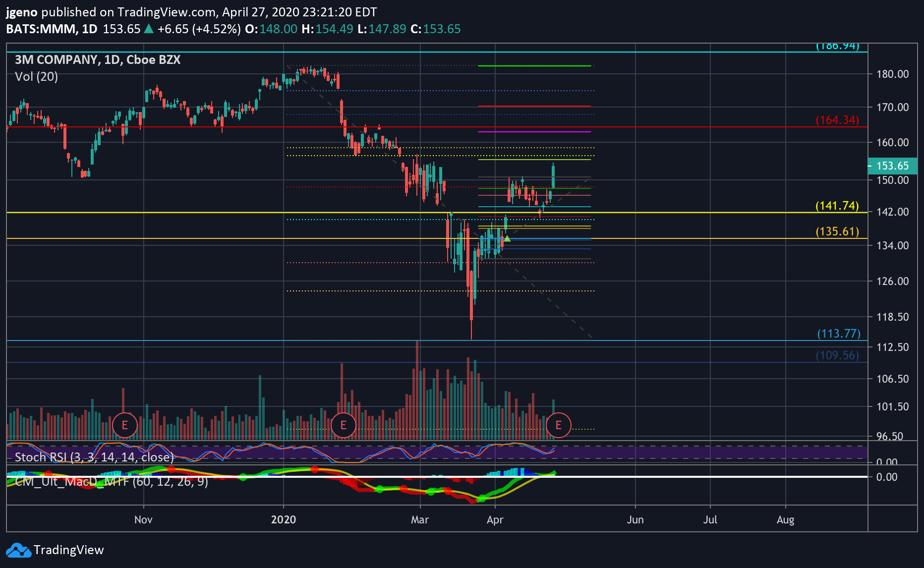Click the TradingView cloud logo icon
924x568 pixels.
[18, 550]
